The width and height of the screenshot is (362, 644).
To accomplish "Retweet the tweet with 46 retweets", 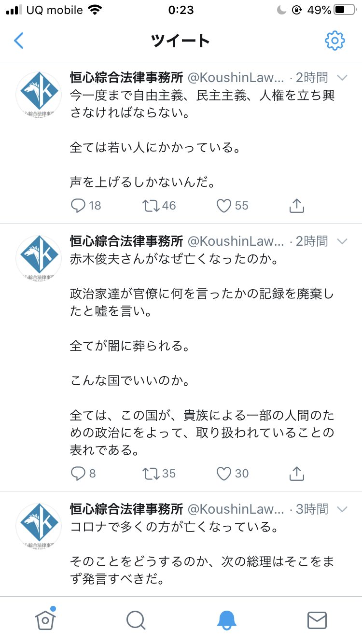I will (x=151, y=206).
